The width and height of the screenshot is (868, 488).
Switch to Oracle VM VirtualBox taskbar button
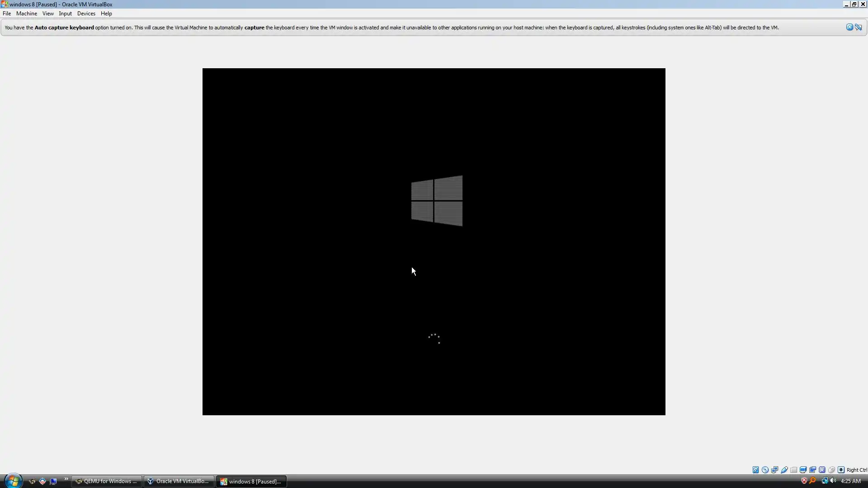[x=179, y=481]
